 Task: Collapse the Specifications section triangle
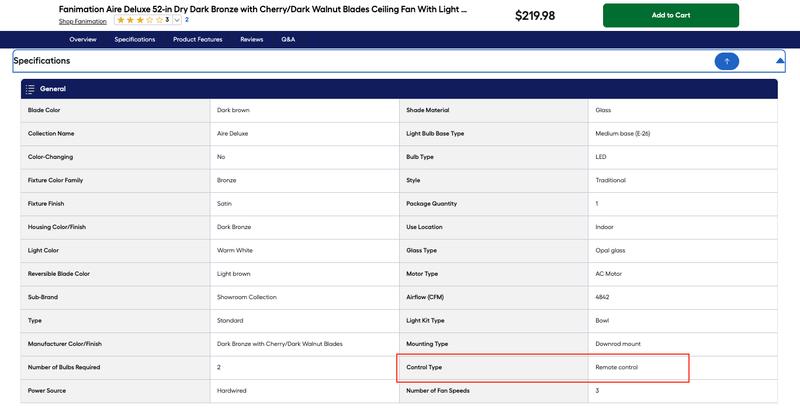pos(780,61)
